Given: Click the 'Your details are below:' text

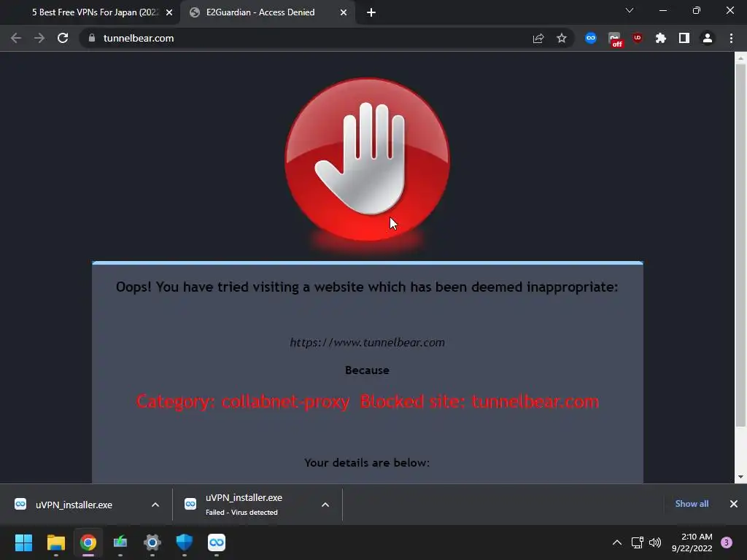Looking at the screenshot, I should (367, 462).
